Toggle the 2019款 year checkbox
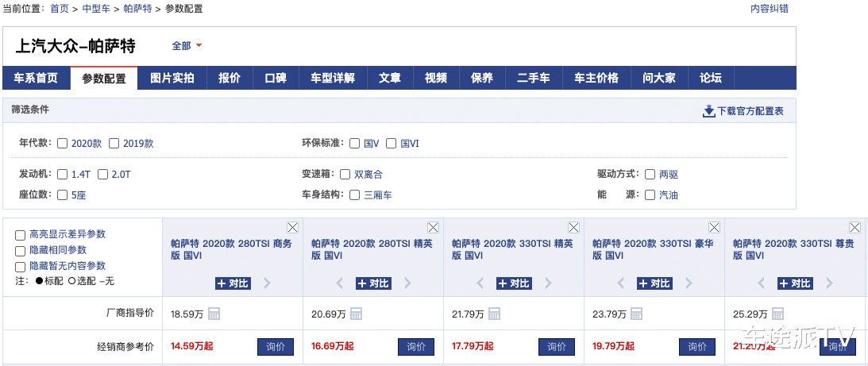 coord(114,144)
